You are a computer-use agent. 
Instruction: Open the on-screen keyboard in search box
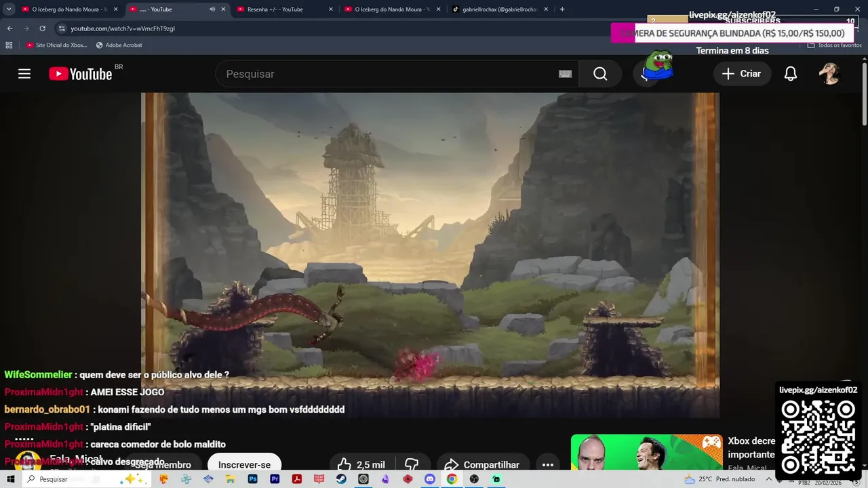pos(565,74)
